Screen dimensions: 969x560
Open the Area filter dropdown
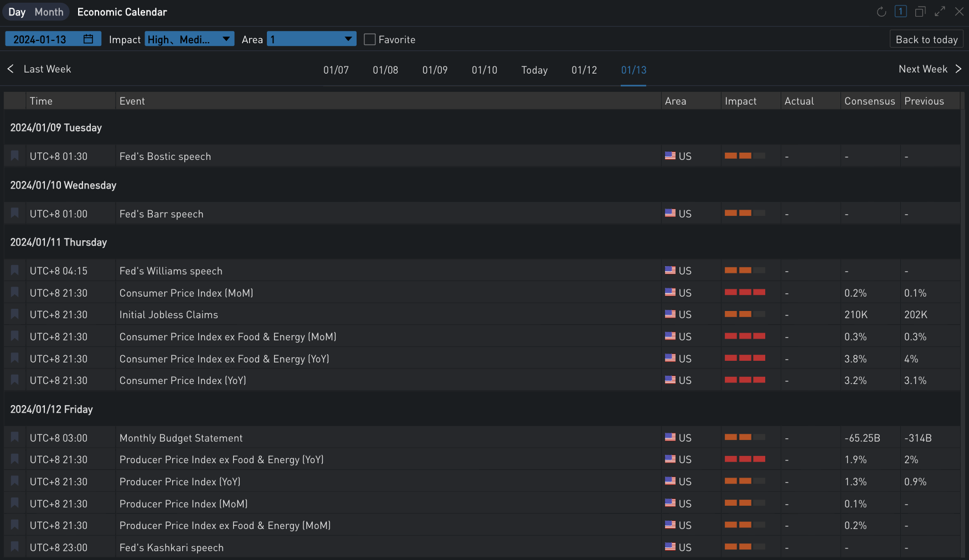(311, 39)
